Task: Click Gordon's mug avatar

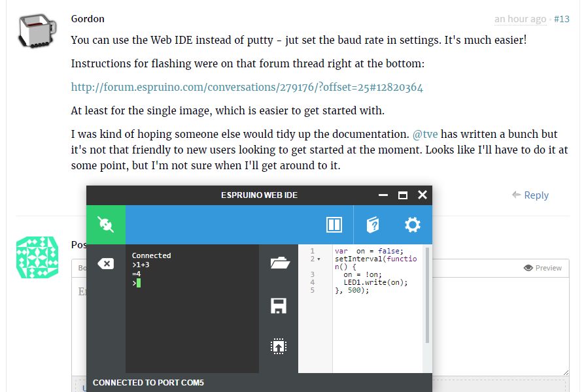Action: point(37,31)
